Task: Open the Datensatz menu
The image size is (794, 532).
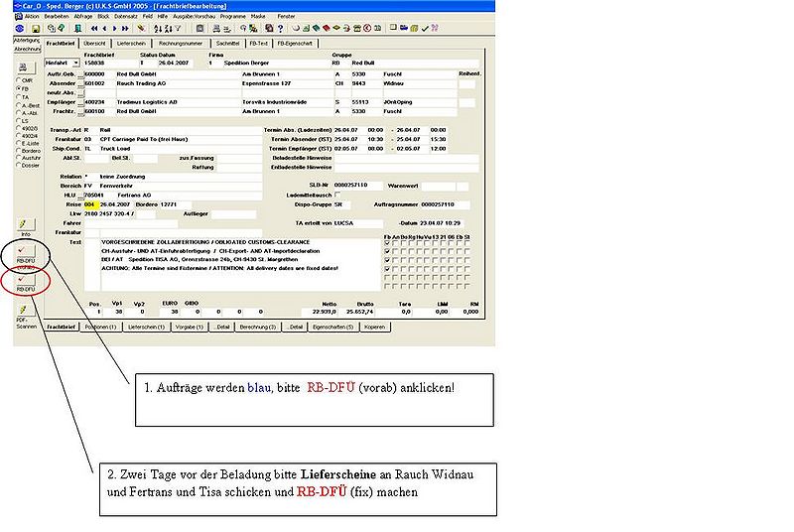Action: [126, 16]
